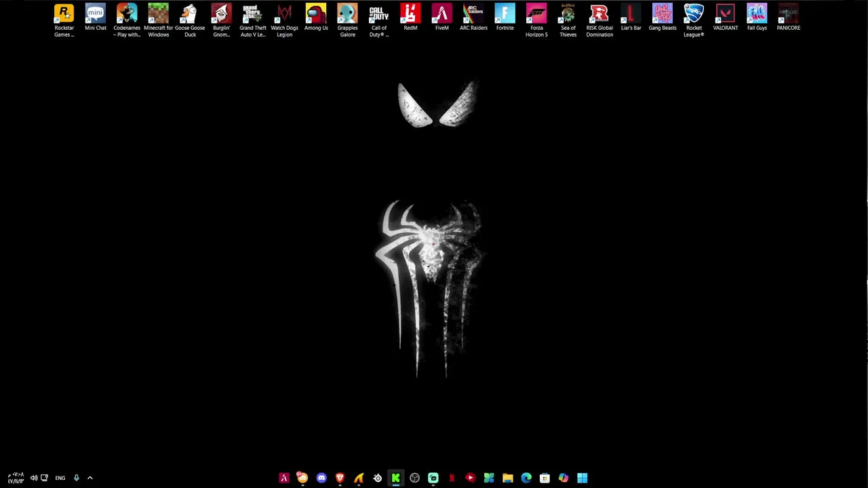Select the Fall Guys desktop icon
The image size is (868, 488).
click(x=757, y=18)
